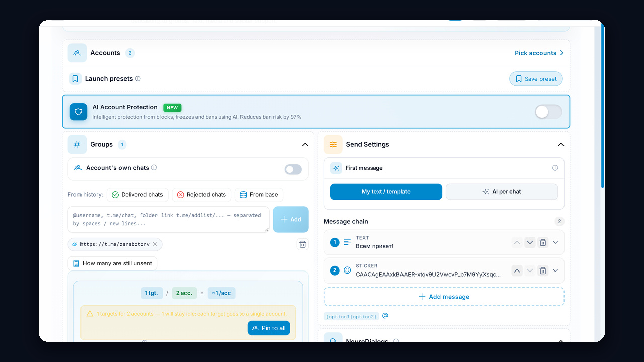Insert {option1|option2} spintax template

(351, 316)
